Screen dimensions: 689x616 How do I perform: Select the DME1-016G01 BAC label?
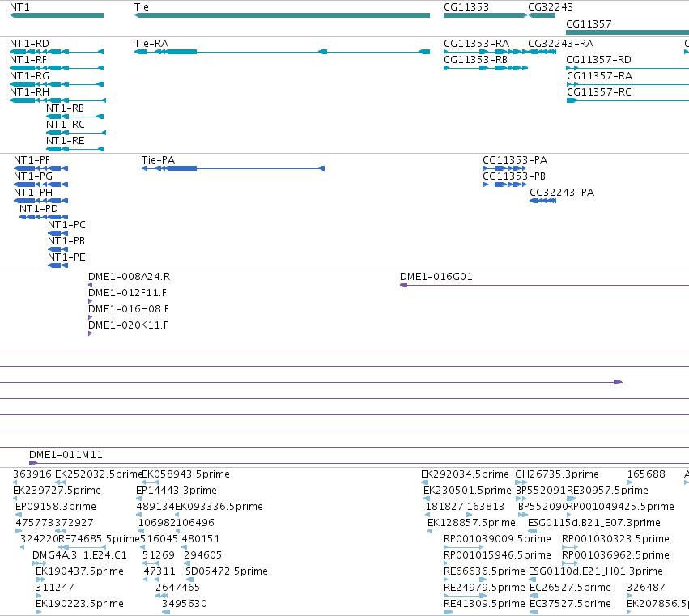point(436,278)
